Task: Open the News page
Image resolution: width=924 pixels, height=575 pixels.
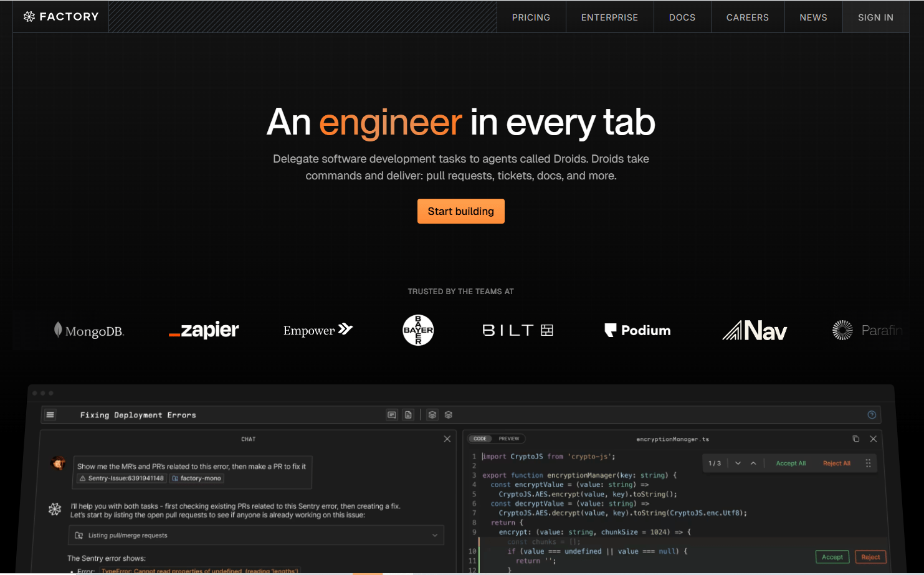Action: (x=813, y=17)
